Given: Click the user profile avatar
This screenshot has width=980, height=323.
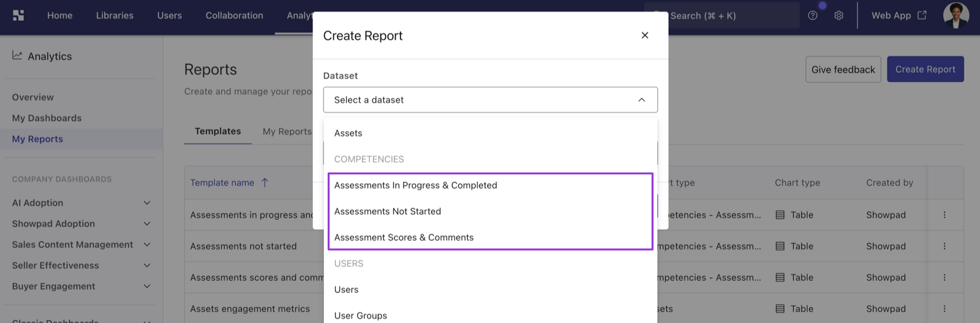Looking at the screenshot, I should click(956, 15).
